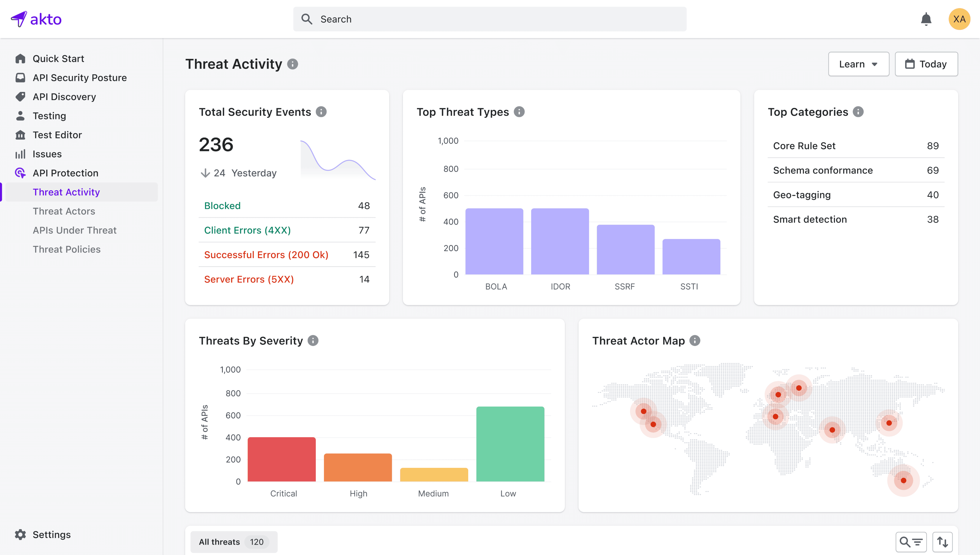The image size is (980, 555).
Task: Click the XA avatar in the top right
Action: (x=959, y=19)
